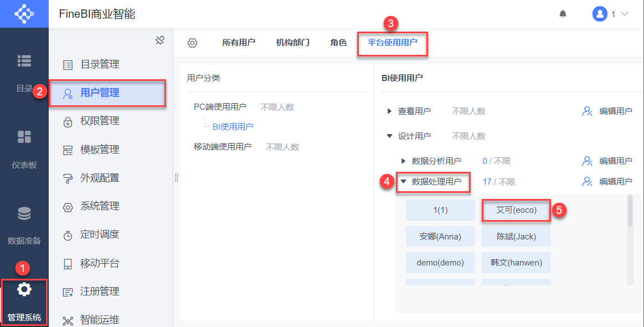The width and height of the screenshot is (644, 327).
Task: Open the 数据准备 database icon
Action: tap(24, 213)
